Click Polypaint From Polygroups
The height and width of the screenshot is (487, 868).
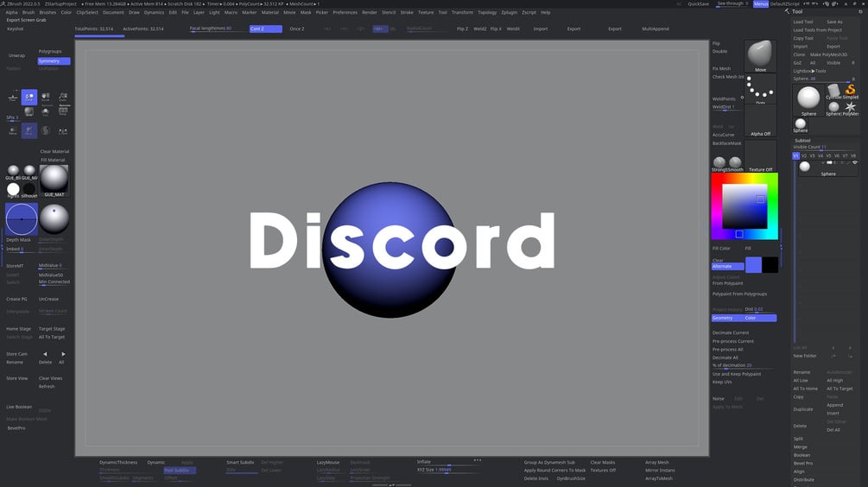(x=739, y=294)
